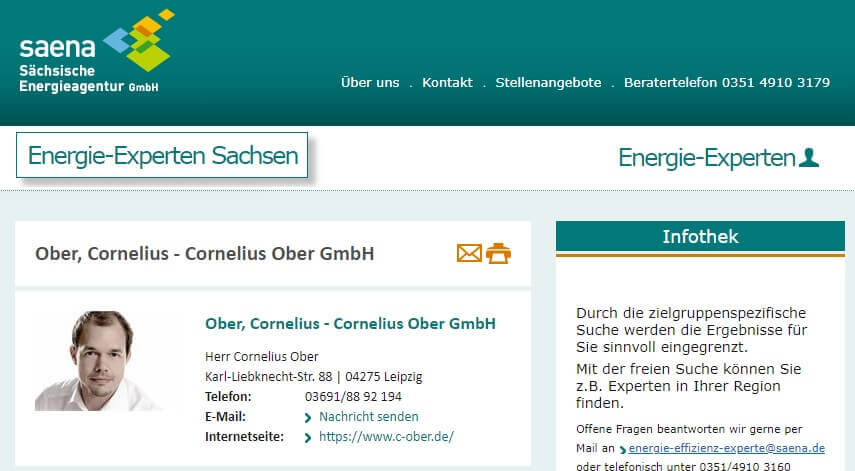Click the Energie-Experten link on the right
This screenshot has height=471, width=855.
(x=707, y=158)
